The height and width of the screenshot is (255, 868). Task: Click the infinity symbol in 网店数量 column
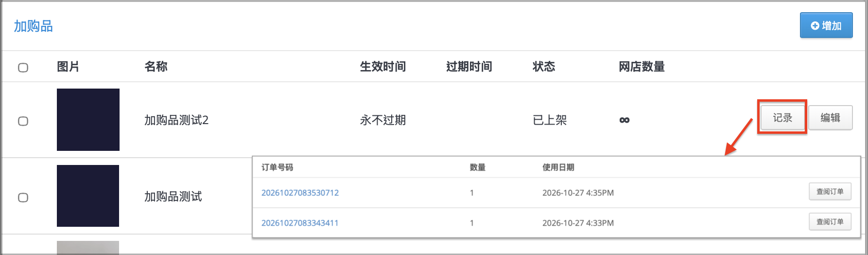click(625, 120)
